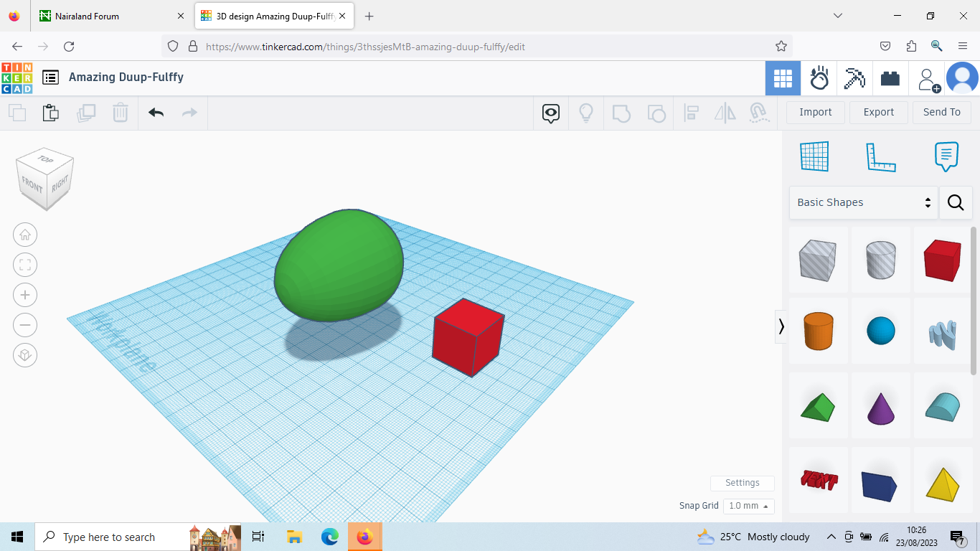Open the Basic Shapes dropdown
This screenshot has height=551, width=980.
click(x=863, y=202)
